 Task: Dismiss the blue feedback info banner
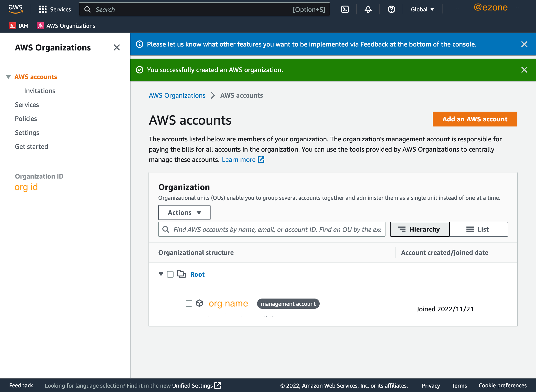[x=524, y=44]
